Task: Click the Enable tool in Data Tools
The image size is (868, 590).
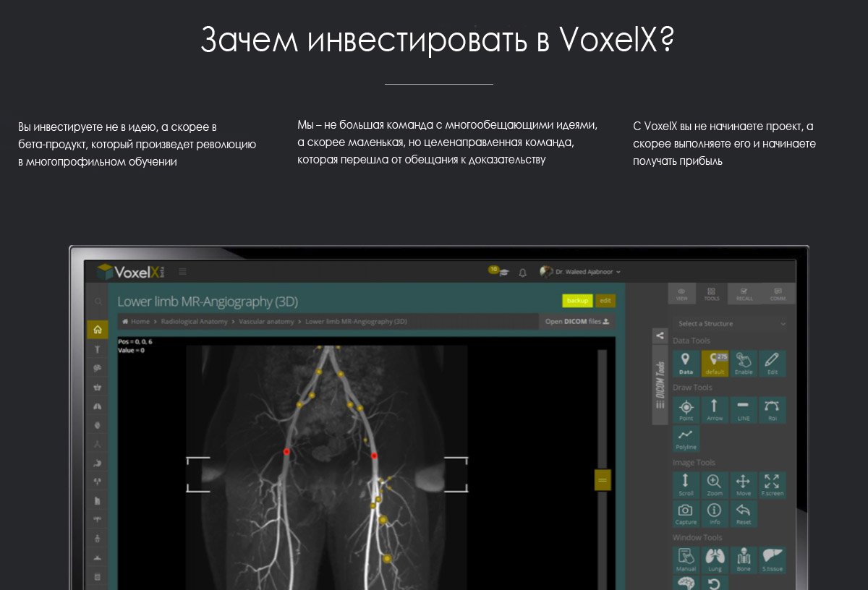Action: coord(744,363)
